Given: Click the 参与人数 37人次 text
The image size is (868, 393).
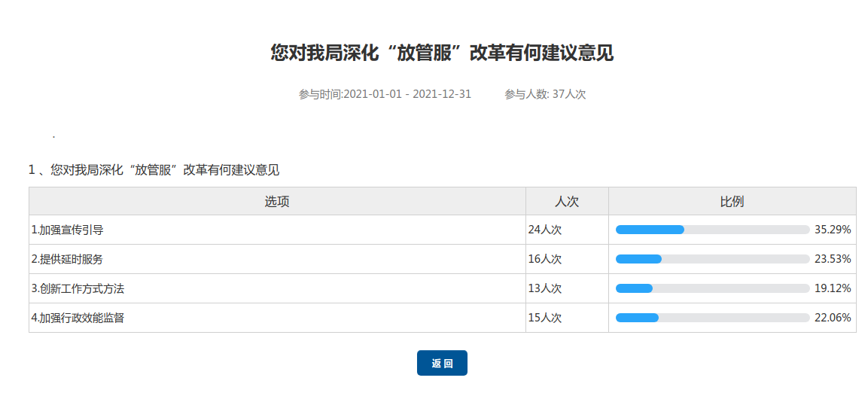Looking at the screenshot, I should (x=545, y=94).
